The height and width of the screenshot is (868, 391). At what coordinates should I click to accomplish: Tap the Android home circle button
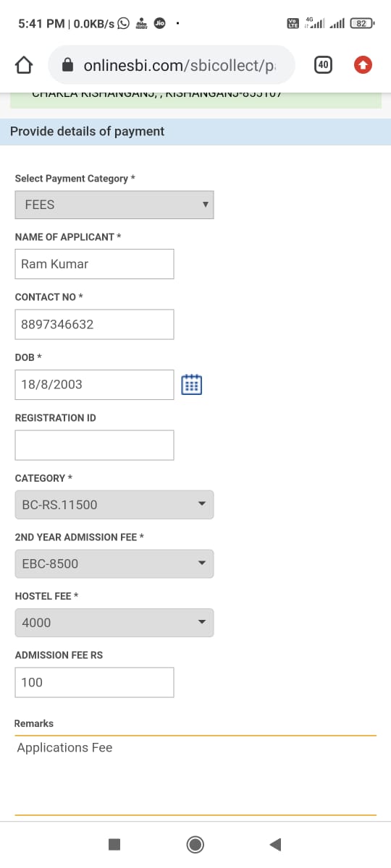coord(195,844)
